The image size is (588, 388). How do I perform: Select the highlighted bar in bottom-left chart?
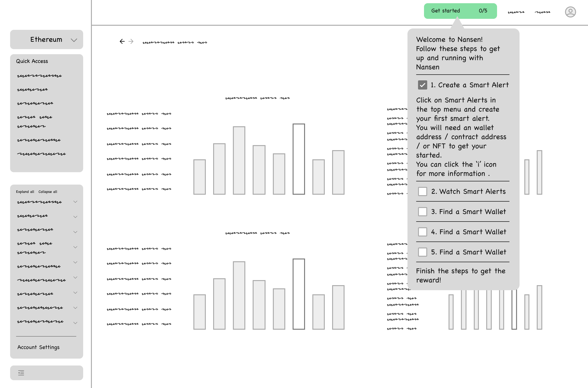click(299, 294)
